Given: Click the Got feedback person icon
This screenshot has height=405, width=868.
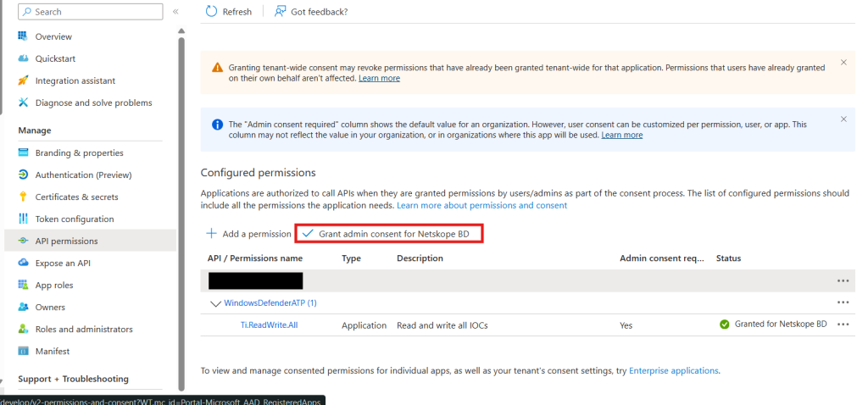Looking at the screenshot, I should (280, 12).
